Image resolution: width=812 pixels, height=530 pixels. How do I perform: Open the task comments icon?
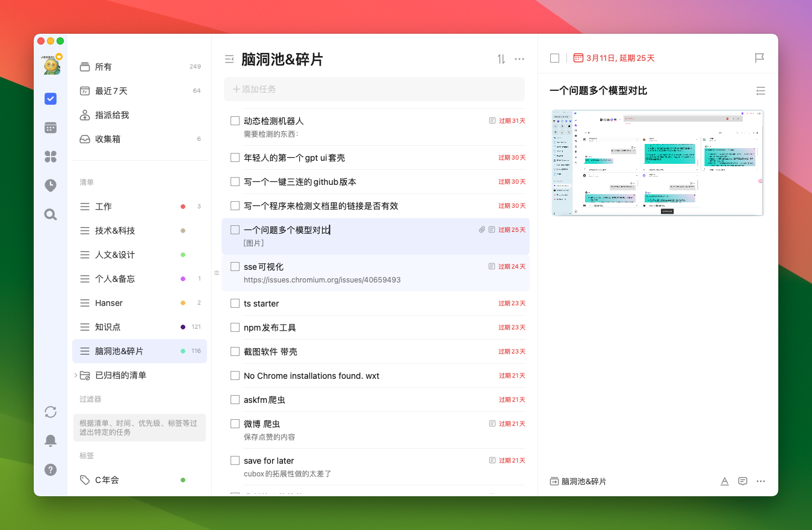(743, 481)
